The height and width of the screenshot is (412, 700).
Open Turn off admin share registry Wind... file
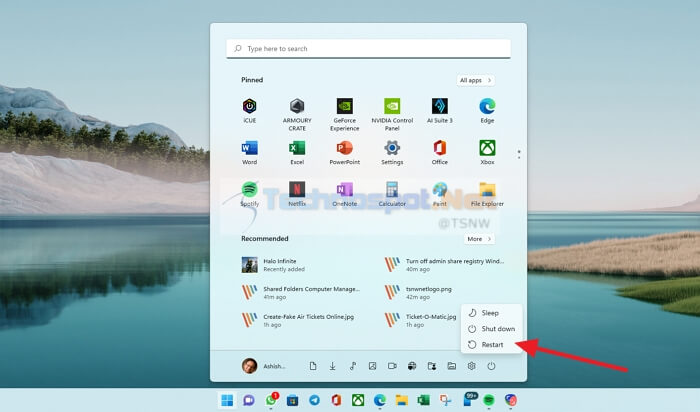pos(447,265)
